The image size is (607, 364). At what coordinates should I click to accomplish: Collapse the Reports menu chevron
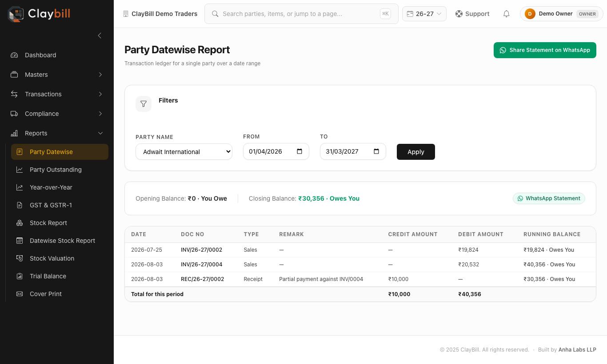tap(100, 133)
